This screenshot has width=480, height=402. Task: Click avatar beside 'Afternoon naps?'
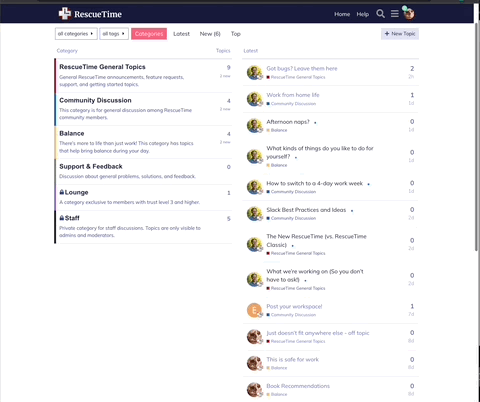click(x=255, y=126)
